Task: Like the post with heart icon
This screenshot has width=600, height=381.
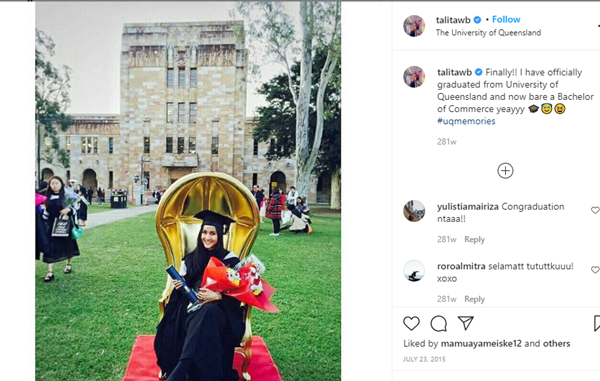Action: (x=411, y=324)
